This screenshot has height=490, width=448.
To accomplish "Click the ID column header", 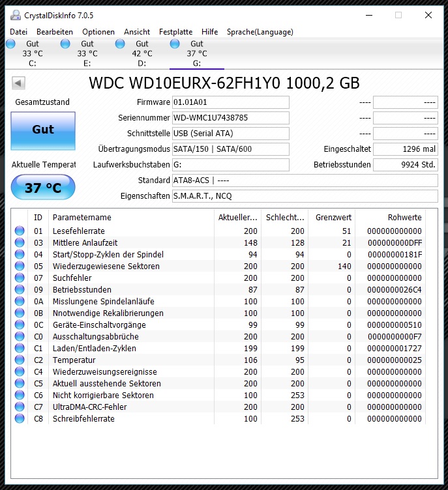I will pos(38,217).
